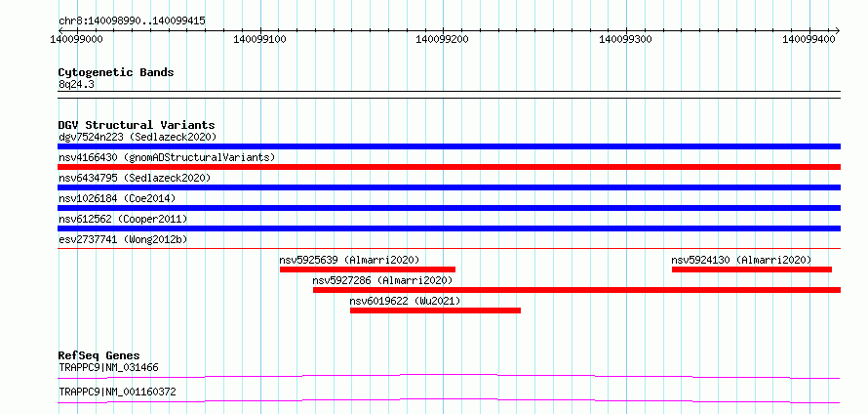Click the red nsv5927286 Almarri2020 bar
The height and width of the screenshot is (414, 868).
(576, 290)
